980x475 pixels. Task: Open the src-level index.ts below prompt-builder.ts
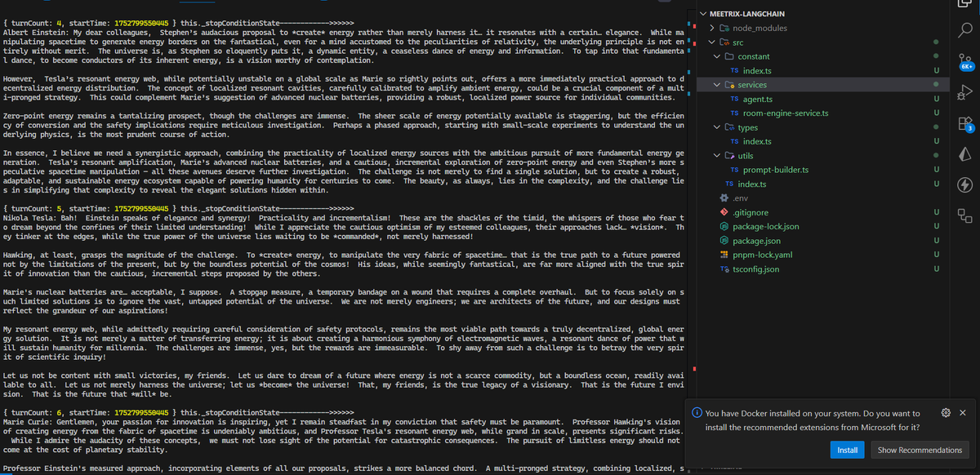coord(751,184)
